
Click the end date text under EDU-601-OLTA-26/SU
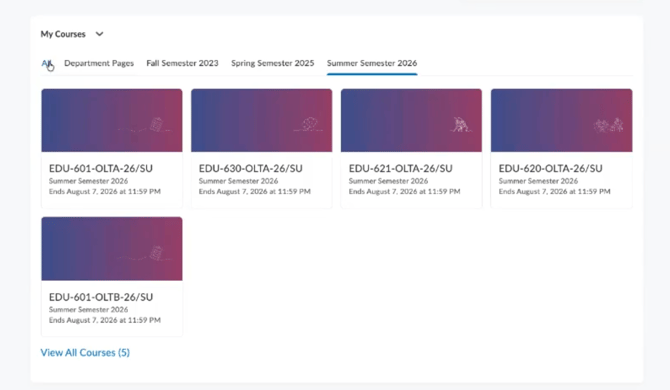coord(105,191)
